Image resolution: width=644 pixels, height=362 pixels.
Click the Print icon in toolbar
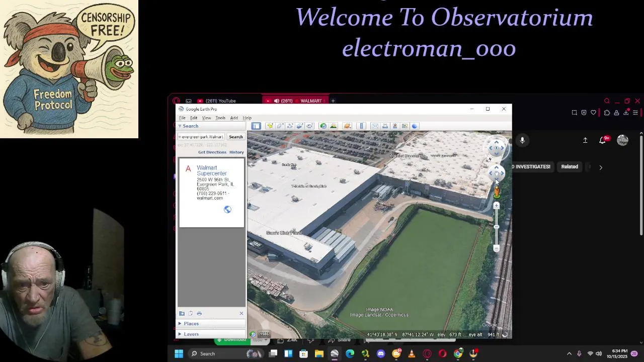tap(385, 126)
